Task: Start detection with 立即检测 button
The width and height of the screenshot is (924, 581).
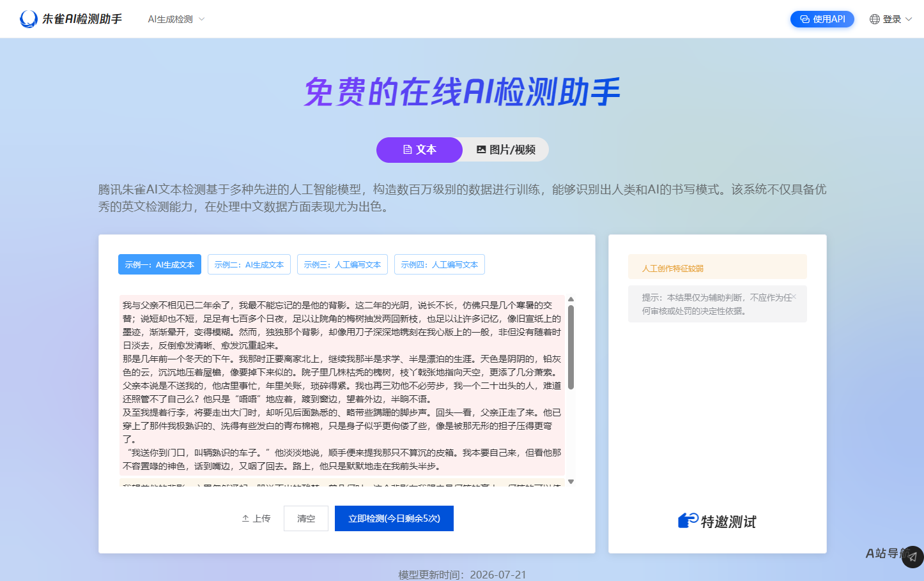Action: tap(394, 518)
